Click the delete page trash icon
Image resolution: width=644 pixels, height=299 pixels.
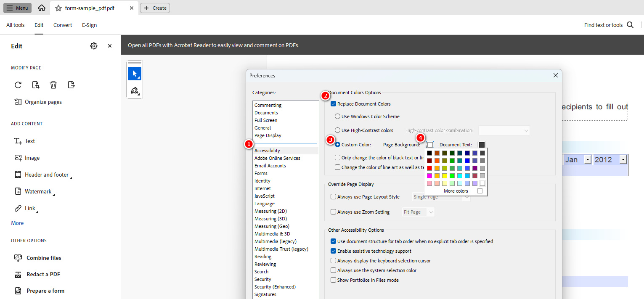[53, 85]
